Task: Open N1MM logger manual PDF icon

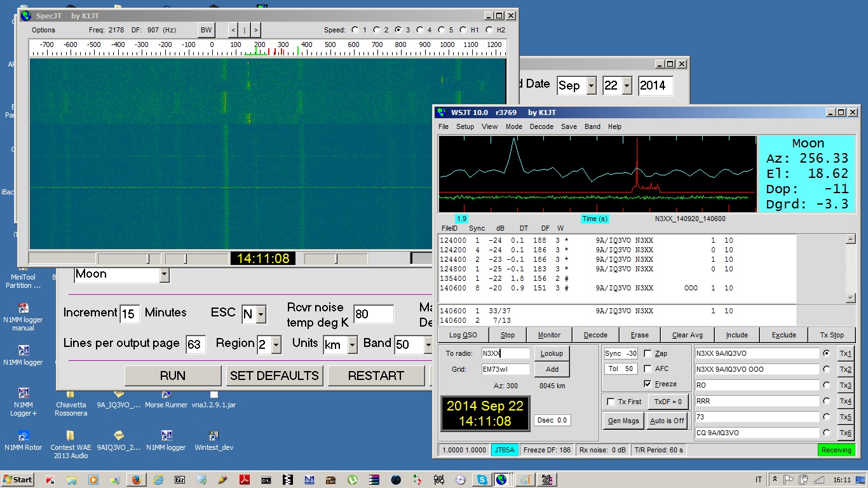Action: tap(24, 308)
